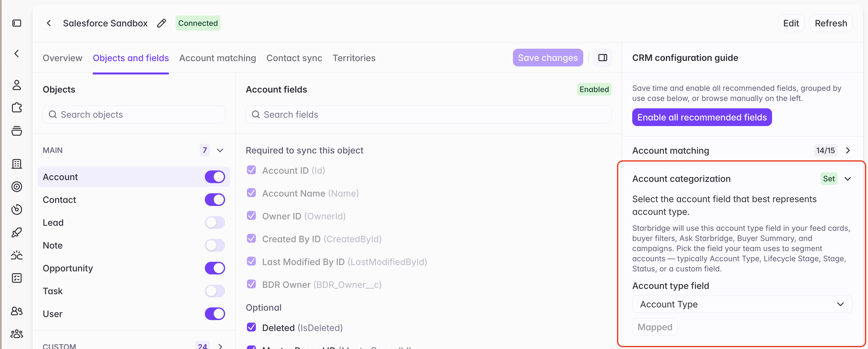Open the building icon in sidebar
Image resolution: width=868 pixels, height=349 pixels.
click(x=17, y=164)
